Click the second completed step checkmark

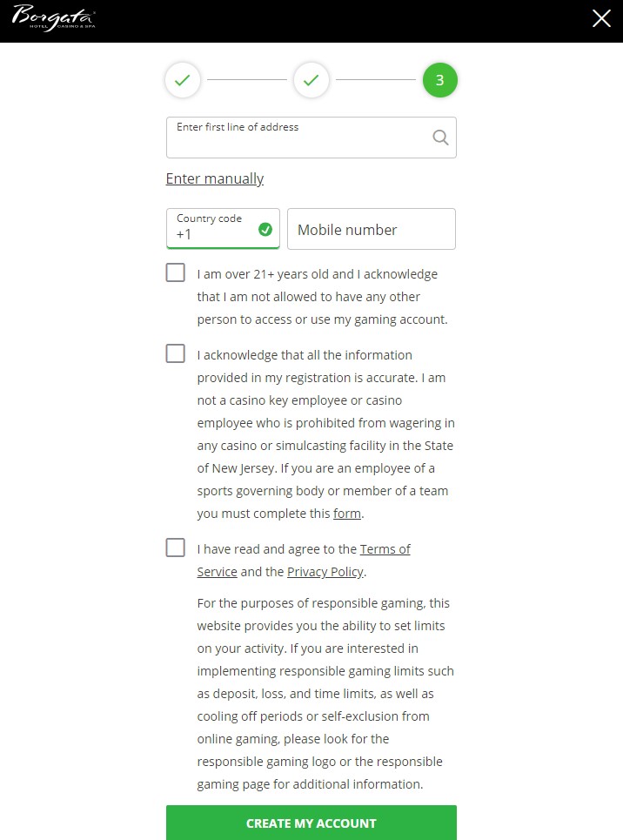click(311, 80)
